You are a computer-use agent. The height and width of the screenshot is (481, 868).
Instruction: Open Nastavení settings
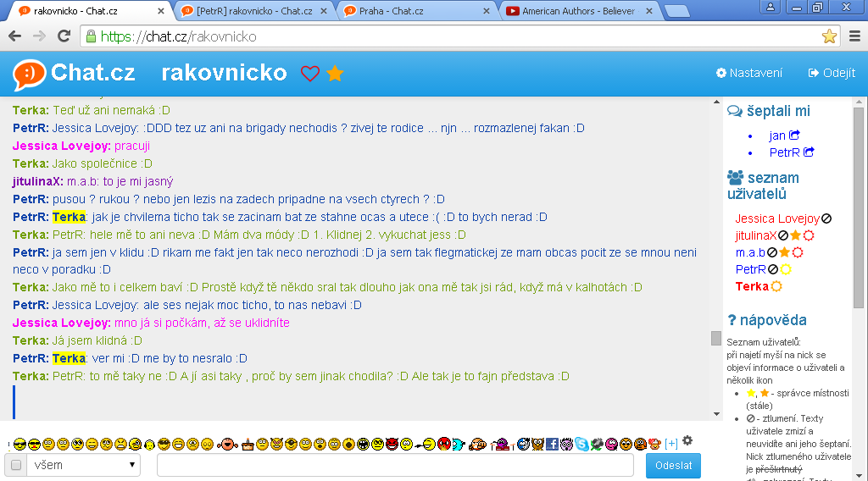[749, 73]
